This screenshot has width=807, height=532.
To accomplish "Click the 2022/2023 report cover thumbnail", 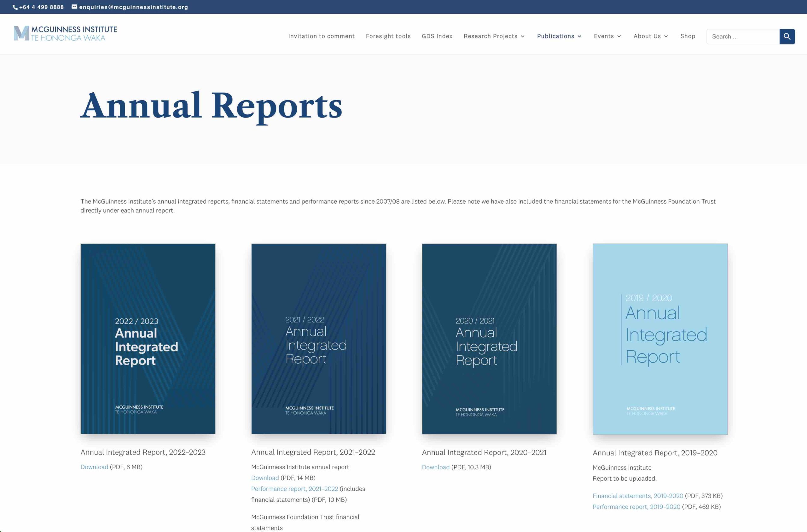I will coord(148,338).
